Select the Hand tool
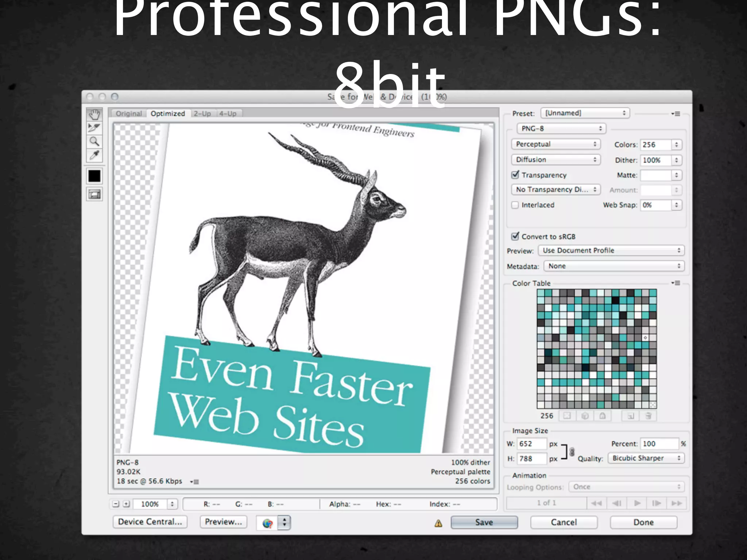747x560 pixels. coord(94,115)
